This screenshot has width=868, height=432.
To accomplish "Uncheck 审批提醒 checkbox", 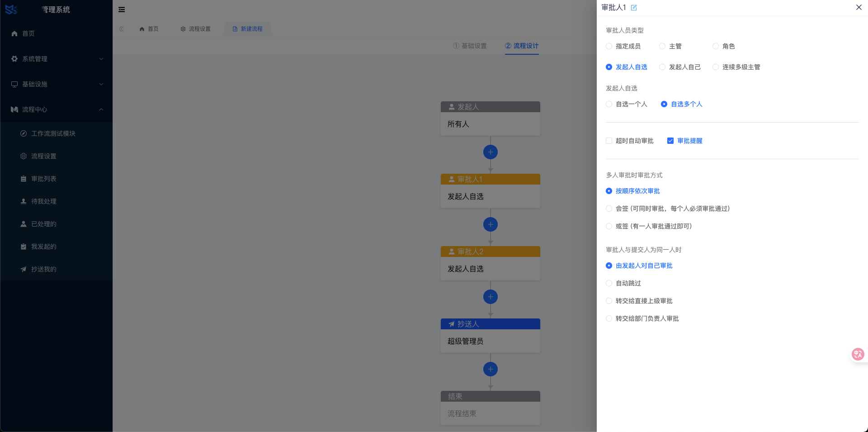I will [x=670, y=141].
